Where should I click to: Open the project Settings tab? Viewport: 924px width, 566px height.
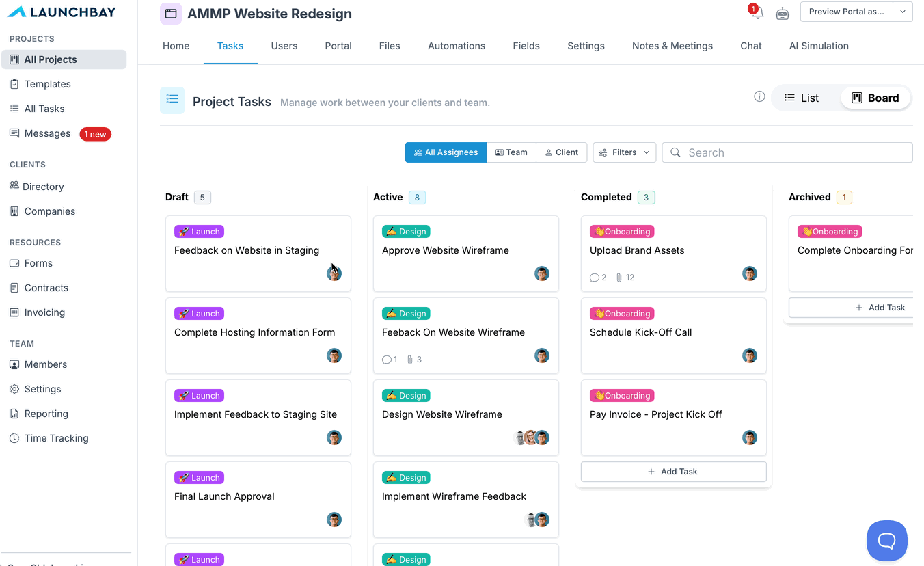586,46
